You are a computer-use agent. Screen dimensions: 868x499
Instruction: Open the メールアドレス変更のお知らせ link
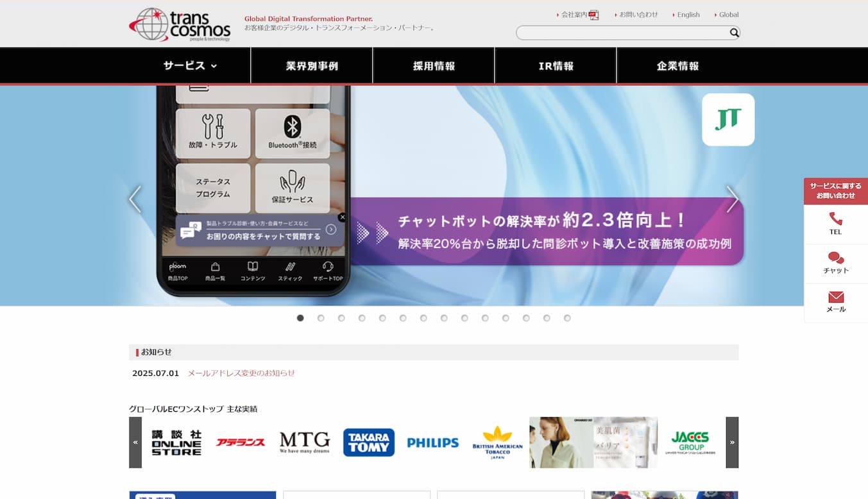pyautogui.click(x=241, y=373)
